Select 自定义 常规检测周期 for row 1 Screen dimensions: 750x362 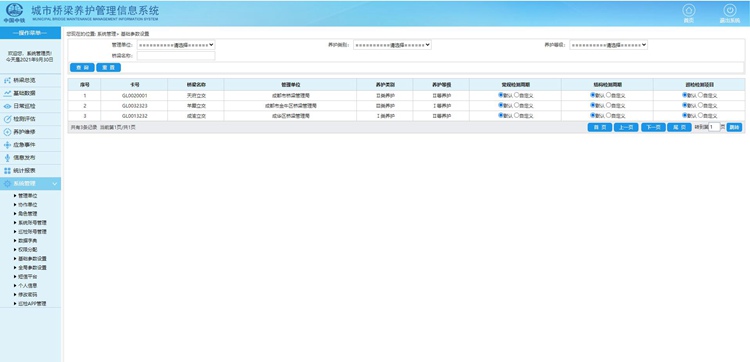[517, 95]
